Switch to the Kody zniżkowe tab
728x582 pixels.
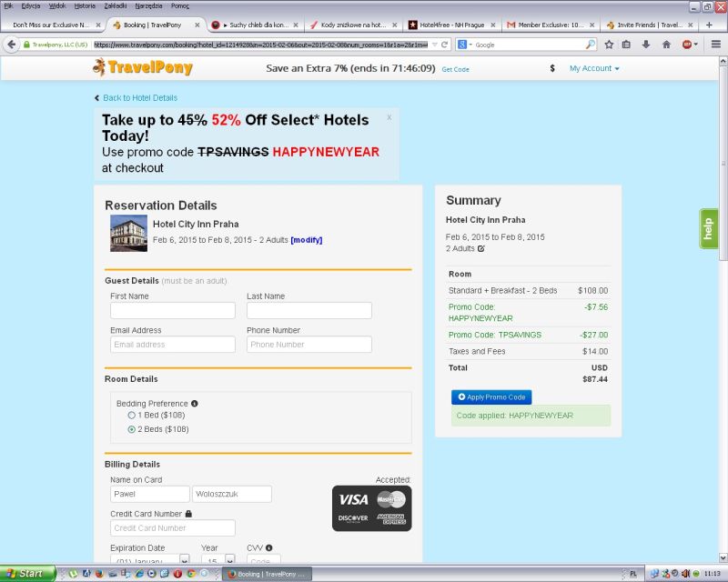352,25
